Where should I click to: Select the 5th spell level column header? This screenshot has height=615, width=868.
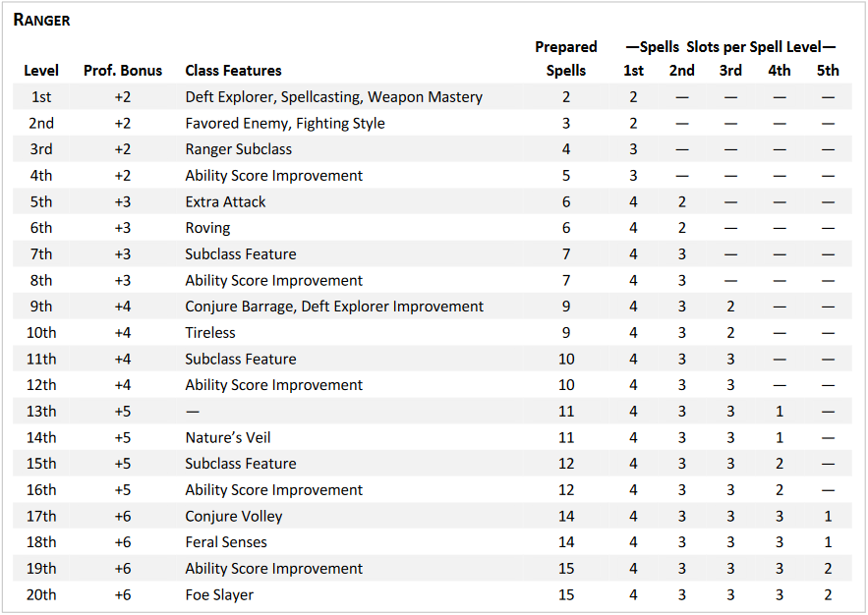pyautogui.click(x=828, y=71)
